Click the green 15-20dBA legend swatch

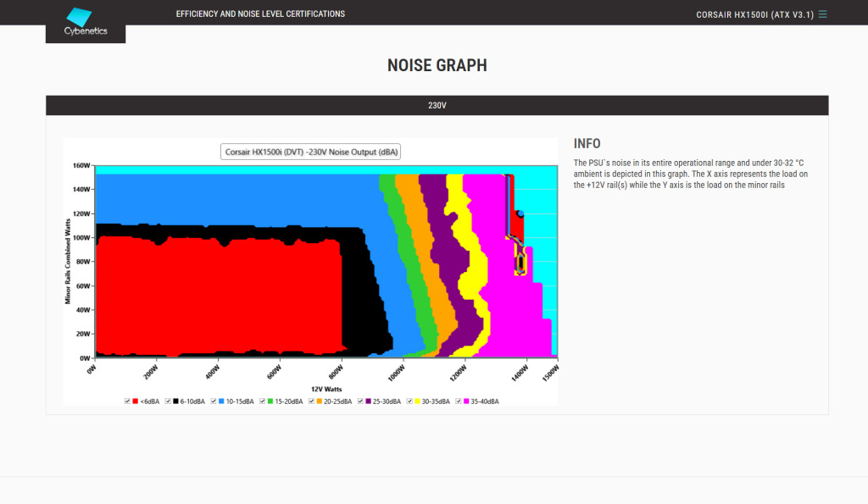click(x=270, y=401)
